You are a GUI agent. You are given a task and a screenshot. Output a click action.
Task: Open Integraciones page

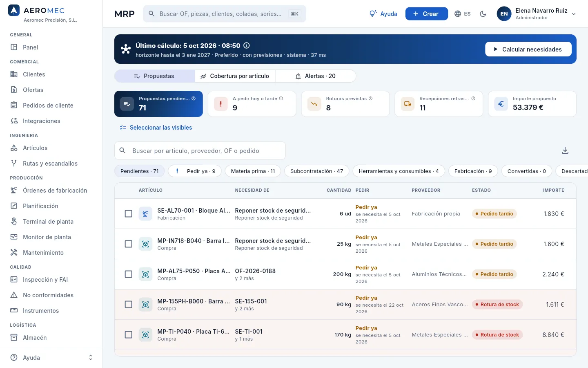(x=51, y=121)
